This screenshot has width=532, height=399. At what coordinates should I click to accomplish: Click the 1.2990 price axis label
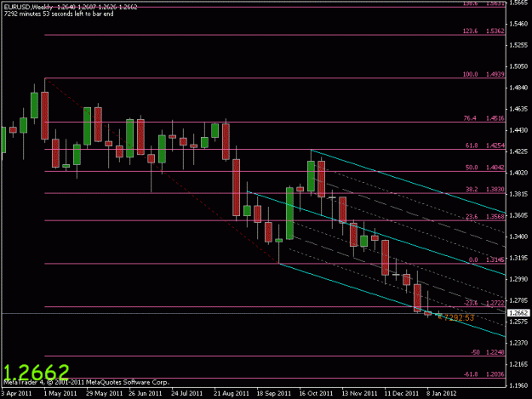coord(518,279)
